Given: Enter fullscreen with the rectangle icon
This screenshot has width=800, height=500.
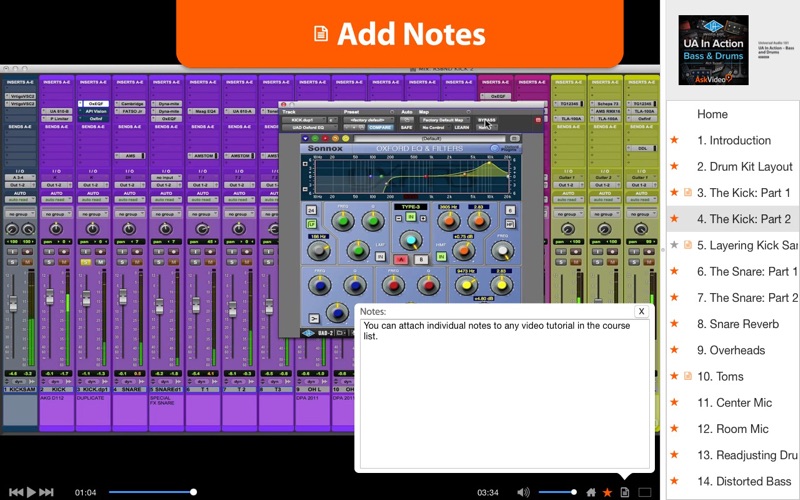Looking at the screenshot, I should tap(645, 492).
